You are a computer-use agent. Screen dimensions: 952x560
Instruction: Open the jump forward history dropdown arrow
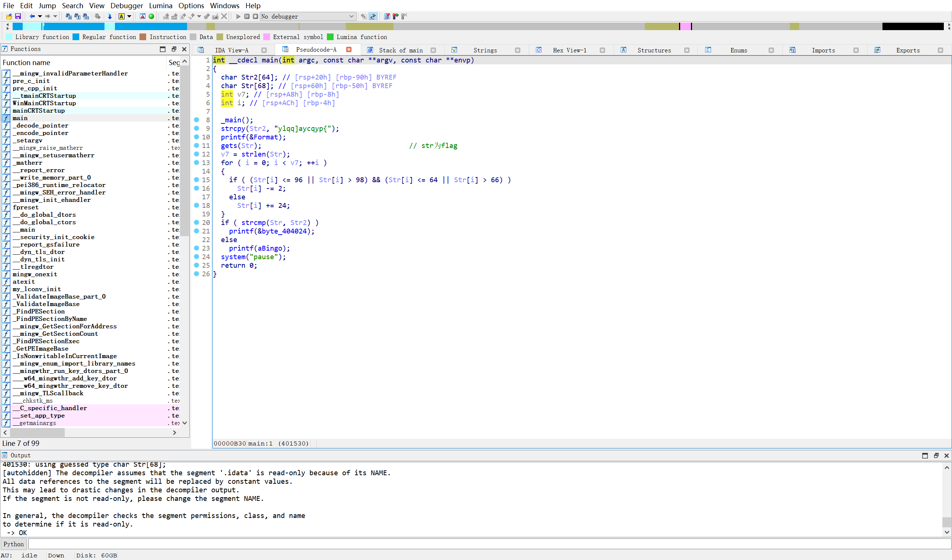click(55, 16)
